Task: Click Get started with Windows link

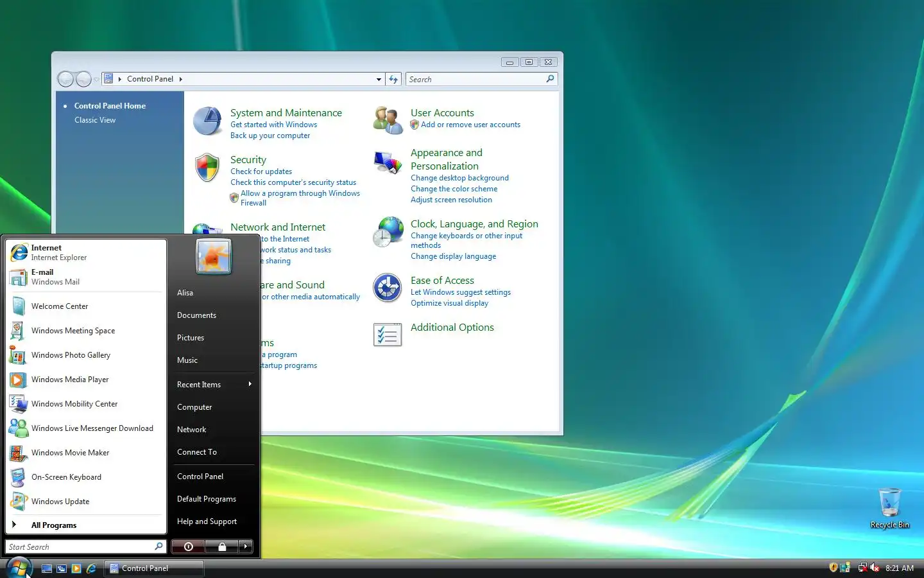Action: (x=273, y=125)
